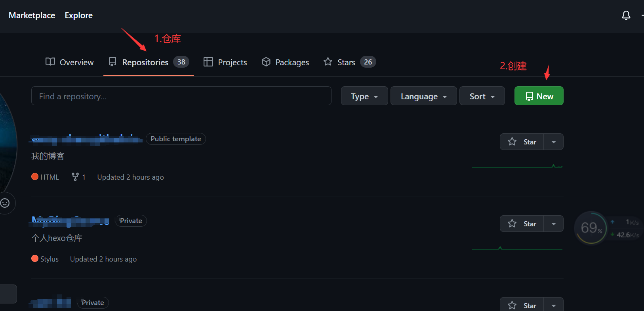Click the smiley set-status icon
The width and height of the screenshot is (644, 311).
5,203
